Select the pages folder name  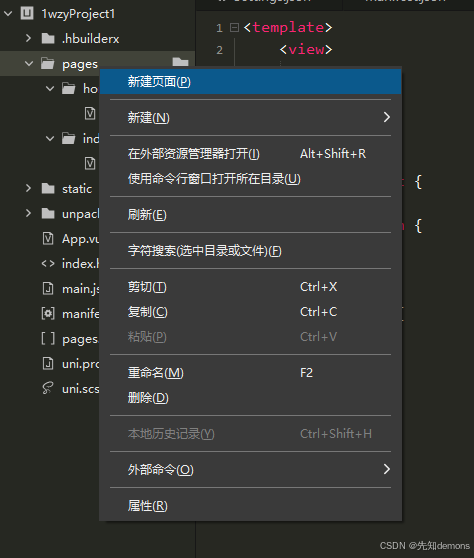click(x=80, y=64)
